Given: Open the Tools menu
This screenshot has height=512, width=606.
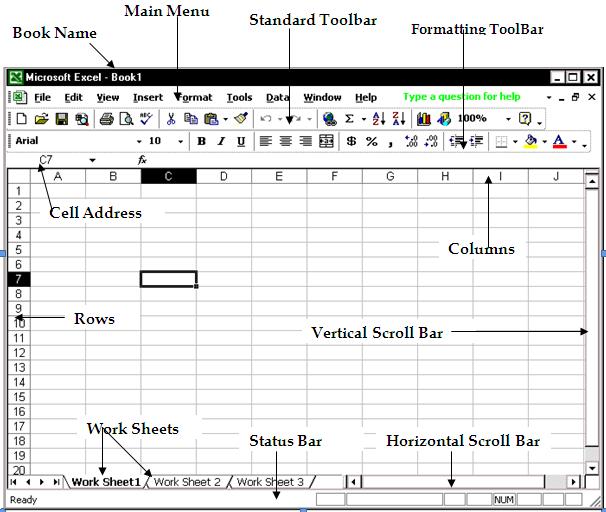Looking at the screenshot, I should (x=239, y=97).
